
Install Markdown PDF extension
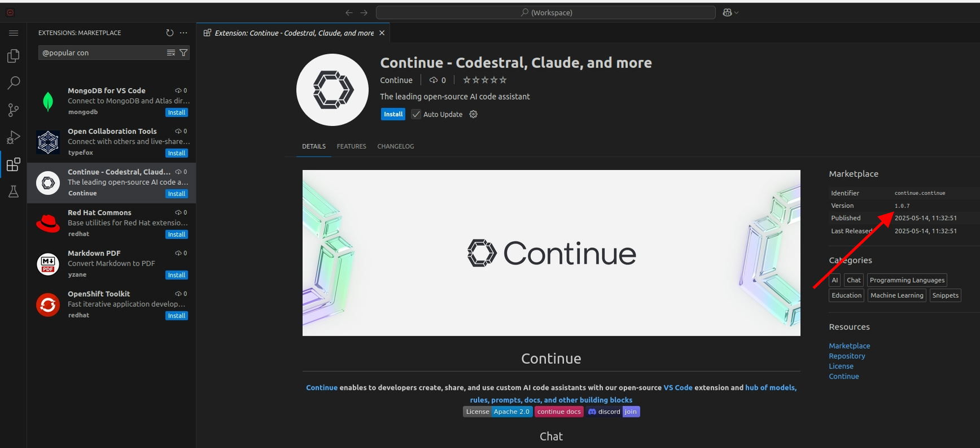point(177,275)
